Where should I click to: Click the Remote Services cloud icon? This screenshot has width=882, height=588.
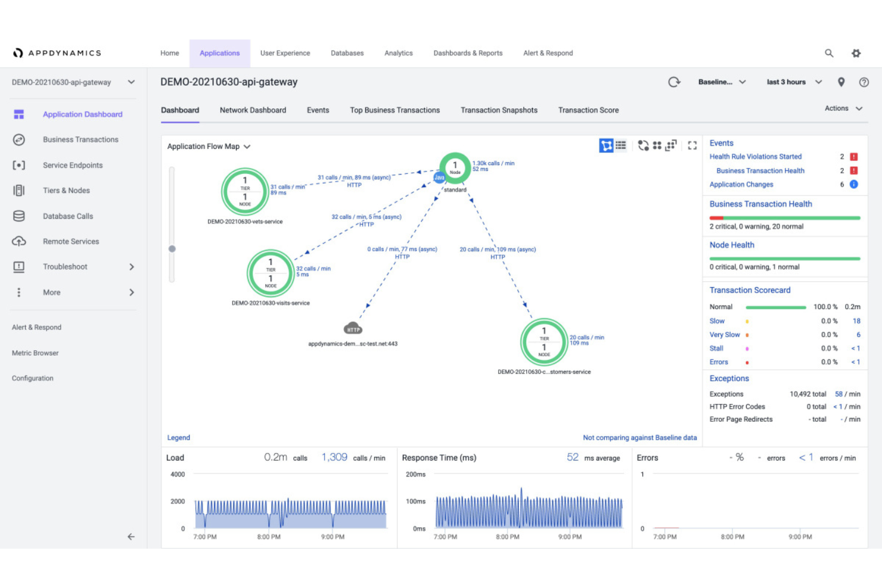tap(19, 241)
